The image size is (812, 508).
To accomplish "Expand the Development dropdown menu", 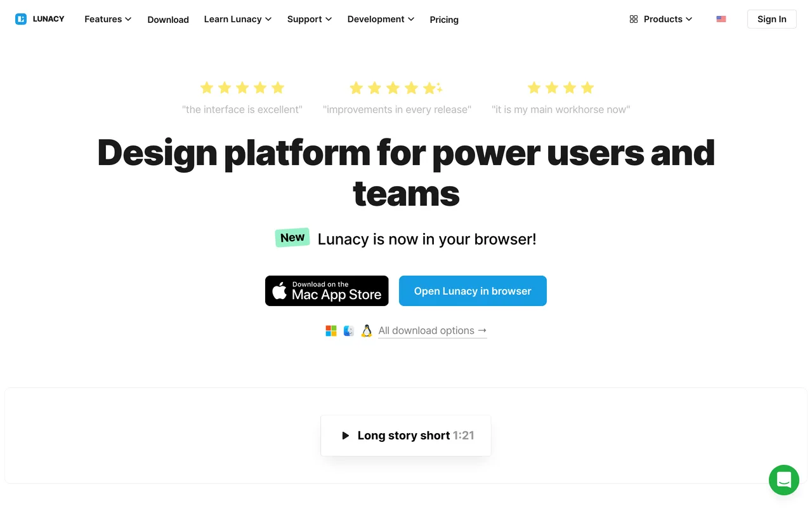I will (381, 19).
